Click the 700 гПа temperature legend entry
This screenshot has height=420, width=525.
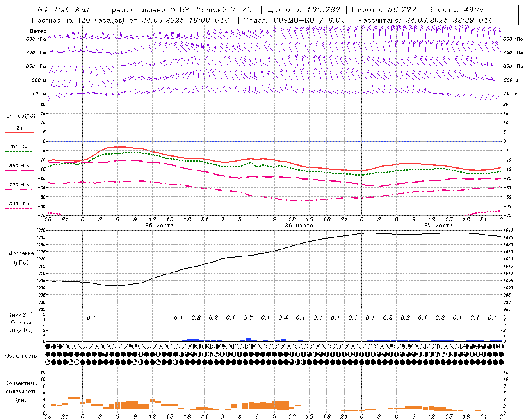click(19, 185)
